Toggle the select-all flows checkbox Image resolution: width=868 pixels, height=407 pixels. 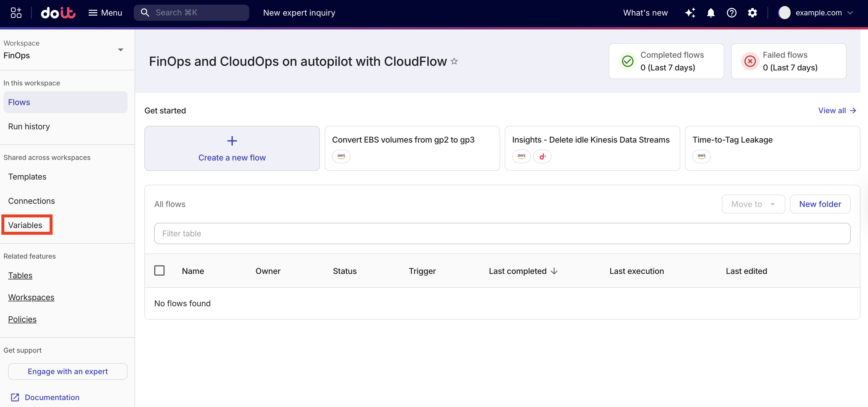159,270
